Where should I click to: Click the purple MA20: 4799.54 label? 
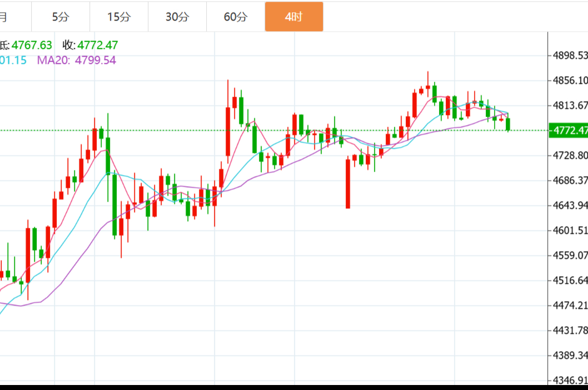77,61
